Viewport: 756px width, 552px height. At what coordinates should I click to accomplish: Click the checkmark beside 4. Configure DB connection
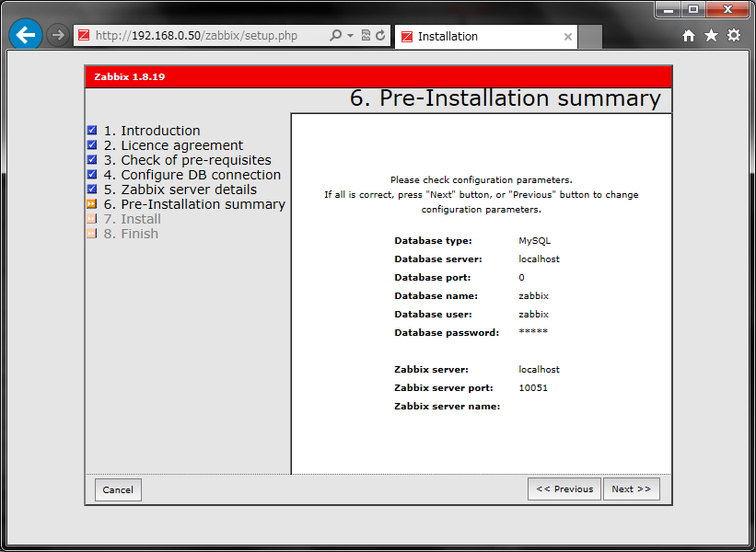coord(91,175)
